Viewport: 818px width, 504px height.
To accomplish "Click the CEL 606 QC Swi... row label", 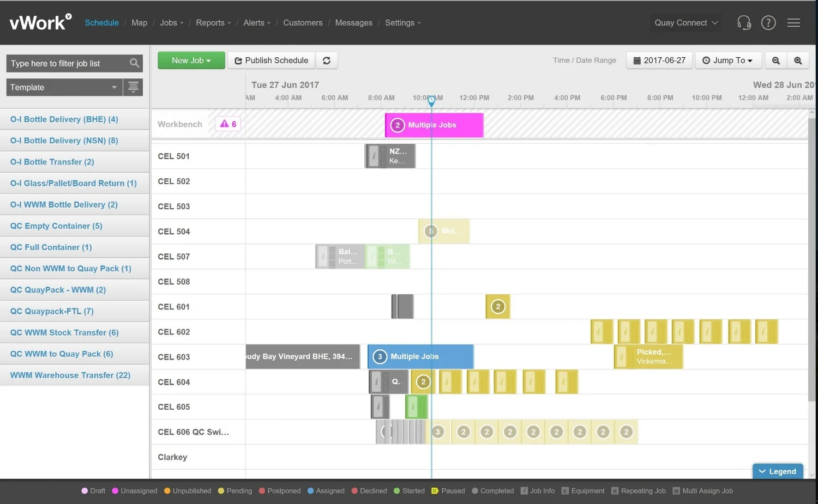I will tap(194, 432).
